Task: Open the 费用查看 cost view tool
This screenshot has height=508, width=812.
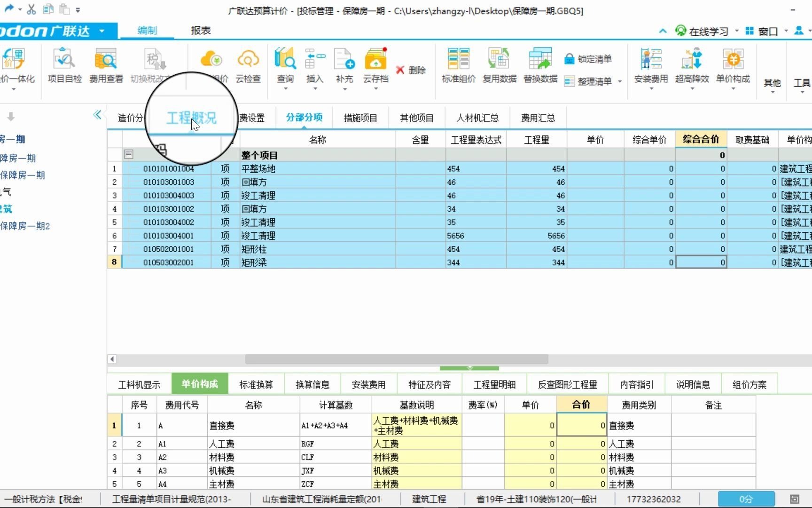Action: tap(106, 66)
